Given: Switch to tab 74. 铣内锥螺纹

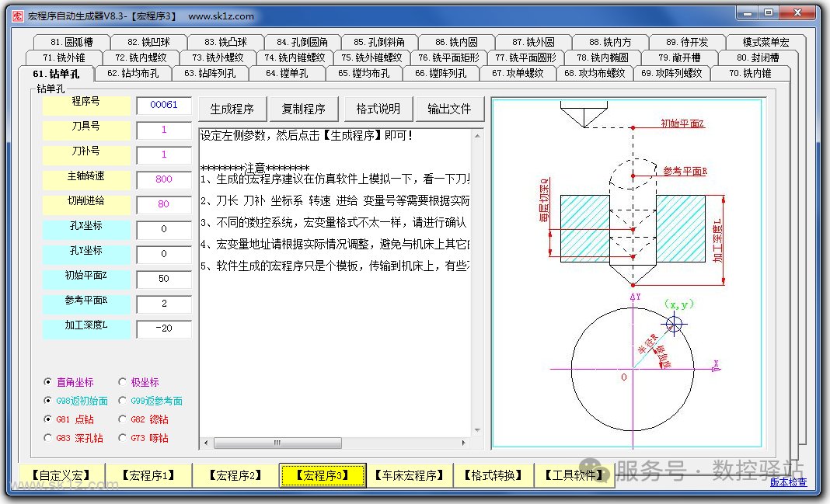Looking at the screenshot, I should click(x=295, y=57).
